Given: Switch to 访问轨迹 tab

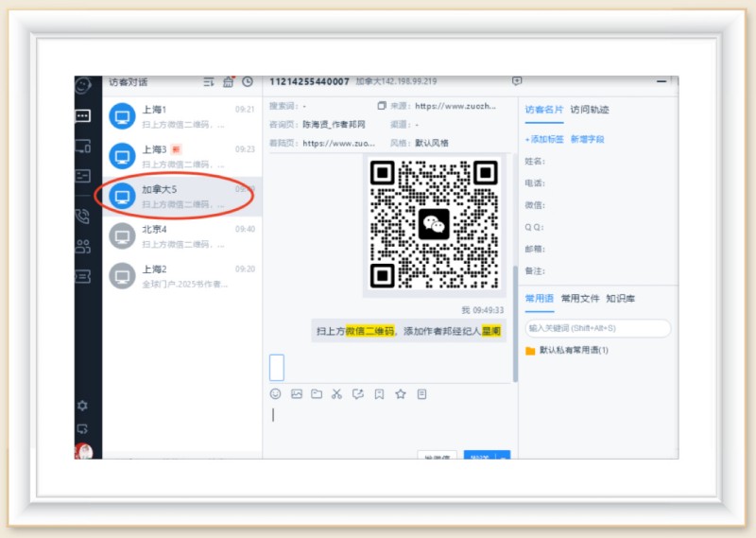Looking at the screenshot, I should click(590, 110).
